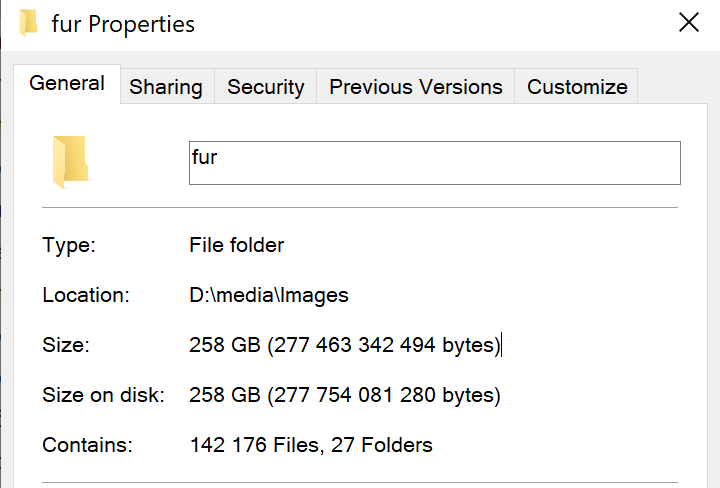Click the D:\media\Images location text
Viewport: 720px width, 488px height.
268,295
